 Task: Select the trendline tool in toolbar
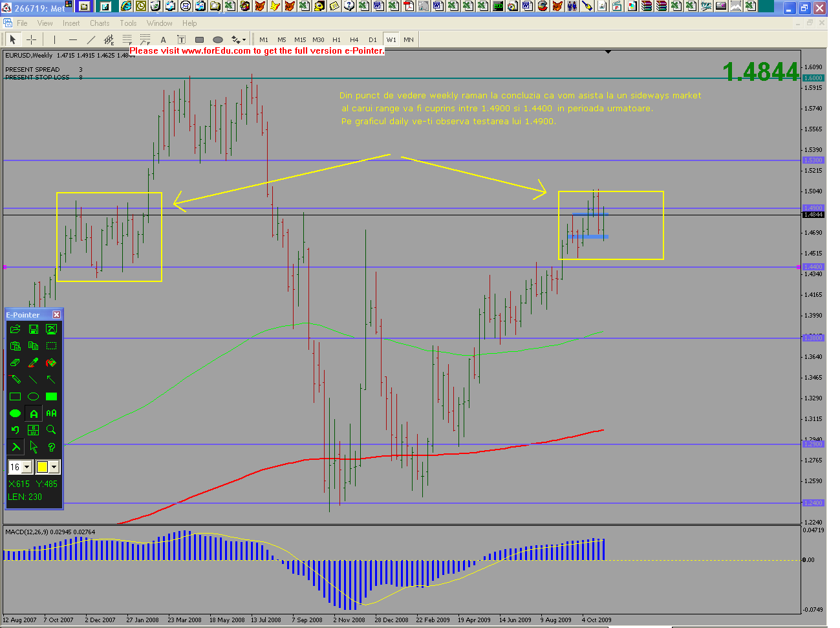[x=91, y=39]
